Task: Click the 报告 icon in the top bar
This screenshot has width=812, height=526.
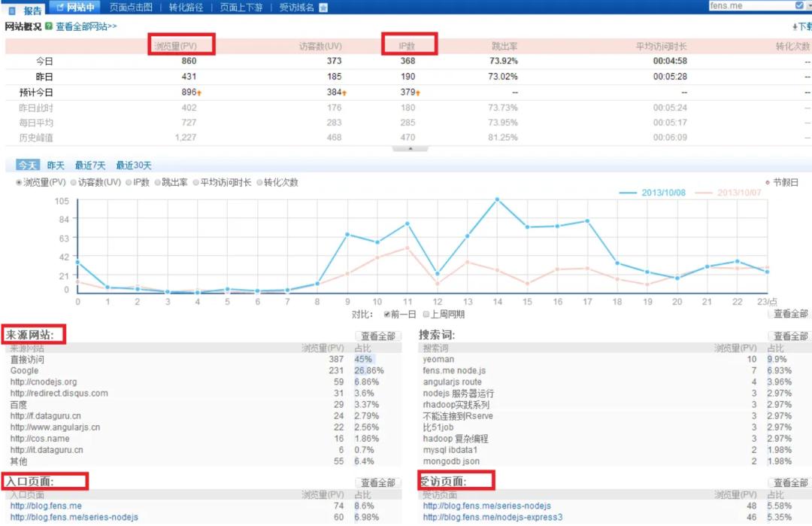Action: [12, 10]
